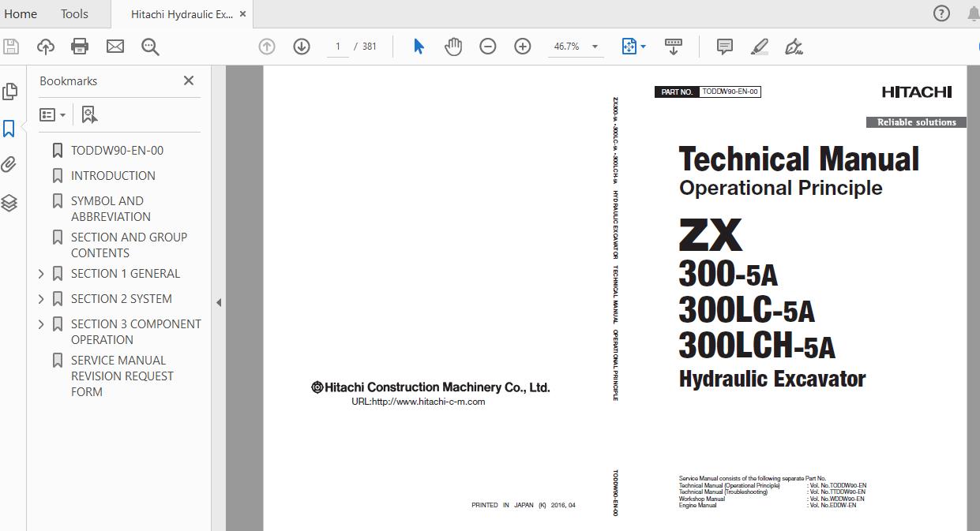Open the Find text magnifier

pyautogui.click(x=150, y=47)
